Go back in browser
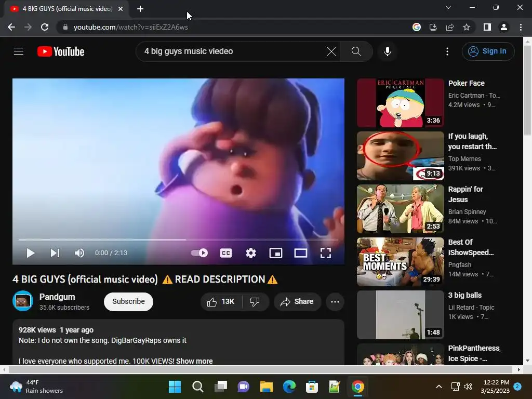532x399 pixels. click(11, 27)
